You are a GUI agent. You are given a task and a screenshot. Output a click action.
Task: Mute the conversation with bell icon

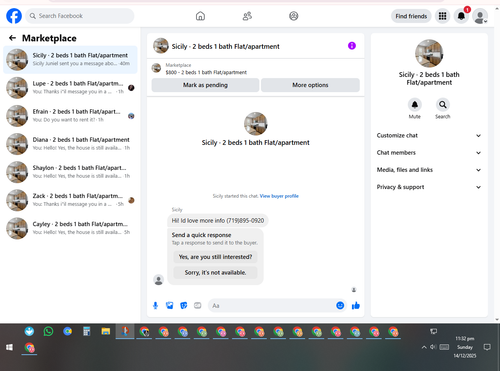(x=415, y=105)
